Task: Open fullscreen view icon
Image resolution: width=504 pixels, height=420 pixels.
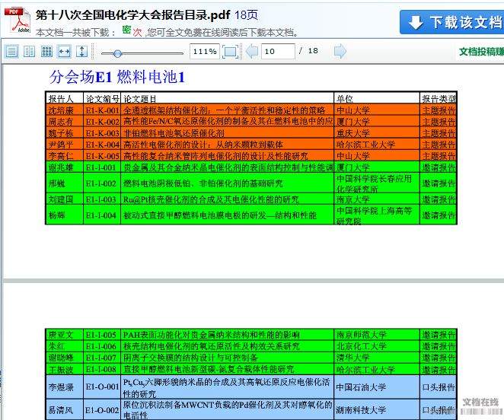Action: 231,52
